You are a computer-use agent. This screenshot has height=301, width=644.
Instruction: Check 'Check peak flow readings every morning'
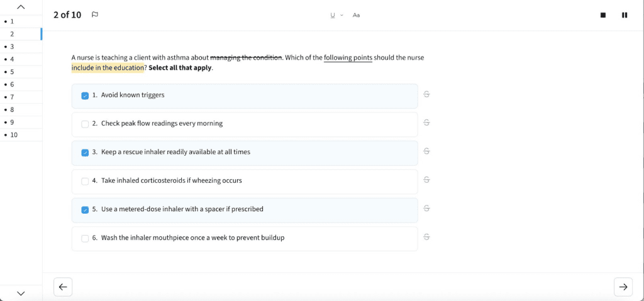[85, 124]
